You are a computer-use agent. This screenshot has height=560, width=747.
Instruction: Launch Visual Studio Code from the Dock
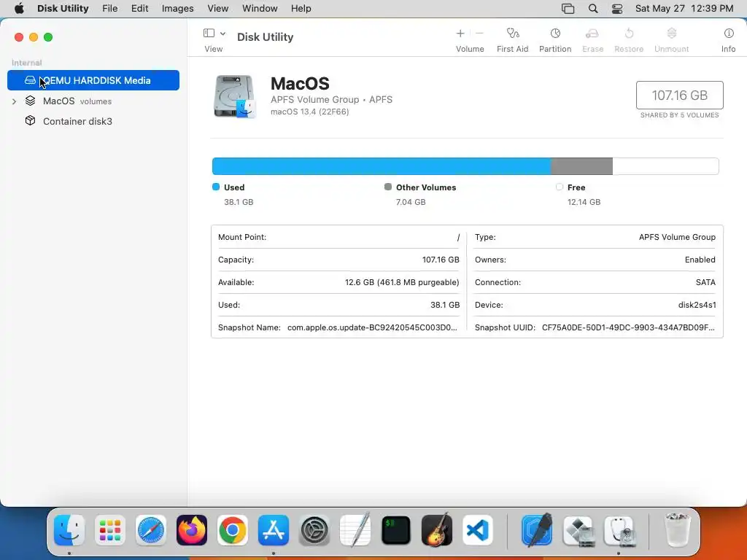(477, 530)
